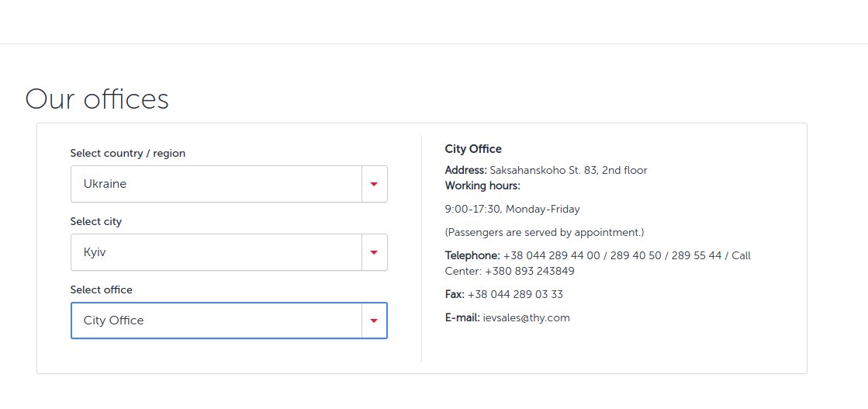Click the red arrow beside Ukraine
Screen dimensions: 868x409
[x=374, y=184]
